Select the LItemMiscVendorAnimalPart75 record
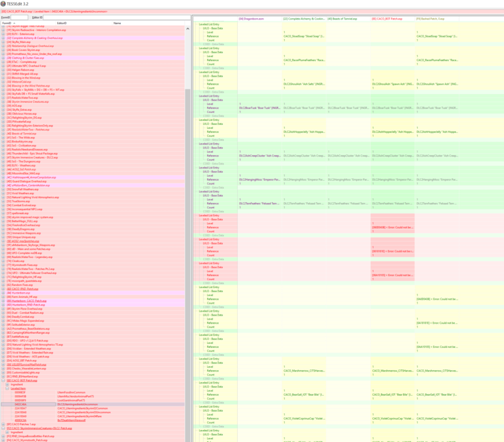Screen dimensions: 504x442 (x=93, y=396)
